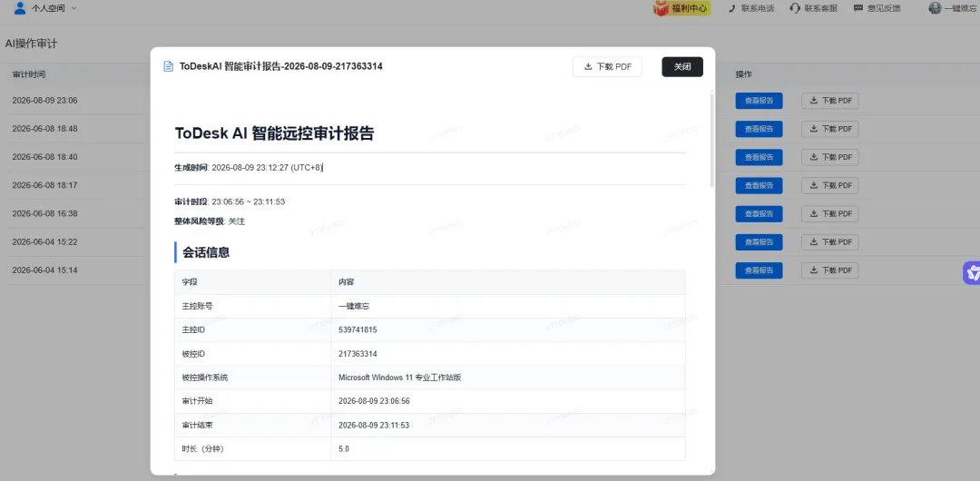Screen dimensions: 980x481
Task: View report for 2026-06-08 16:38 row
Action: point(759,213)
